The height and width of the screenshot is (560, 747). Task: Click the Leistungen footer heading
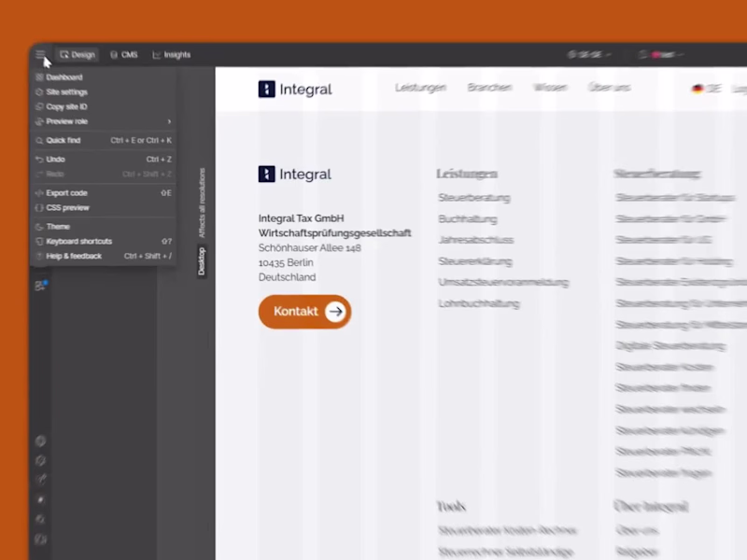467,174
